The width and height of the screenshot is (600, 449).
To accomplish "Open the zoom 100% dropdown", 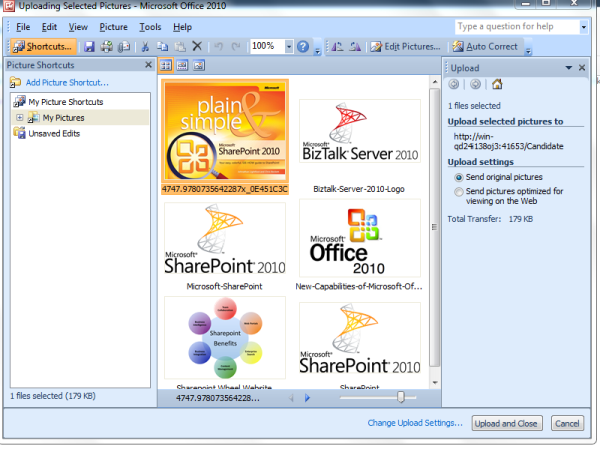I will [289, 47].
